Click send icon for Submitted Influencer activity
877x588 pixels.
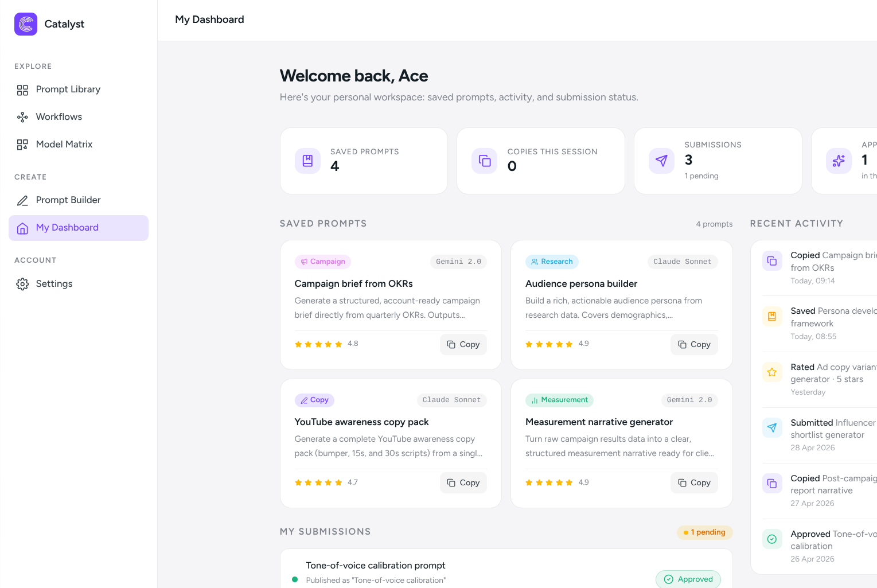pos(772,428)
